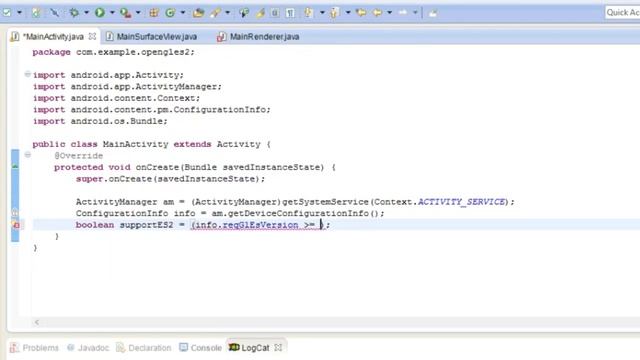640x360 pixels.
Task: Click the Search flashlight toolbar icon
Action: coord(216,13)
